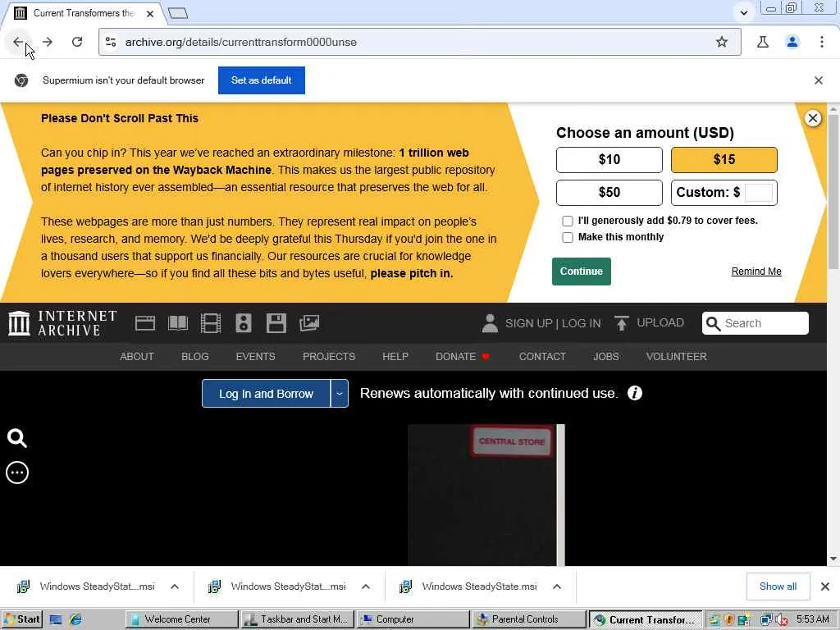Open the experiments flask icon
Viewport: 840px width, 630px height.
tap(762, 42)
